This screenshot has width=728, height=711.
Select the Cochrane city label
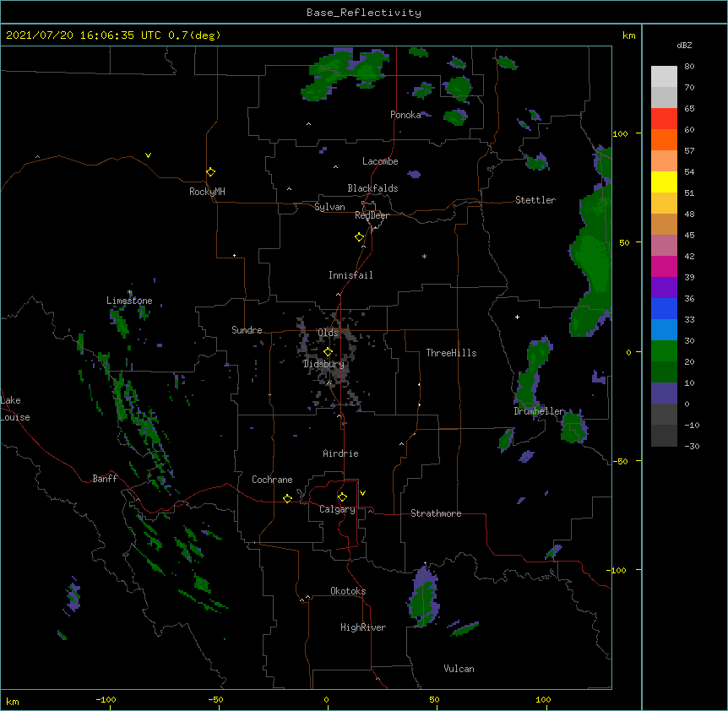pyautogui.click(x=272, y=480)
